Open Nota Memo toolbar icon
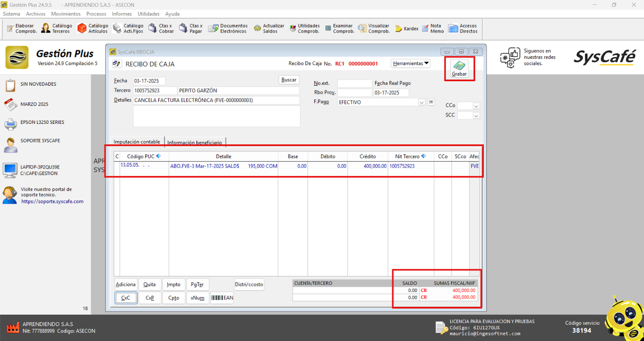The image size is (644, 341). tap(433, 29)
